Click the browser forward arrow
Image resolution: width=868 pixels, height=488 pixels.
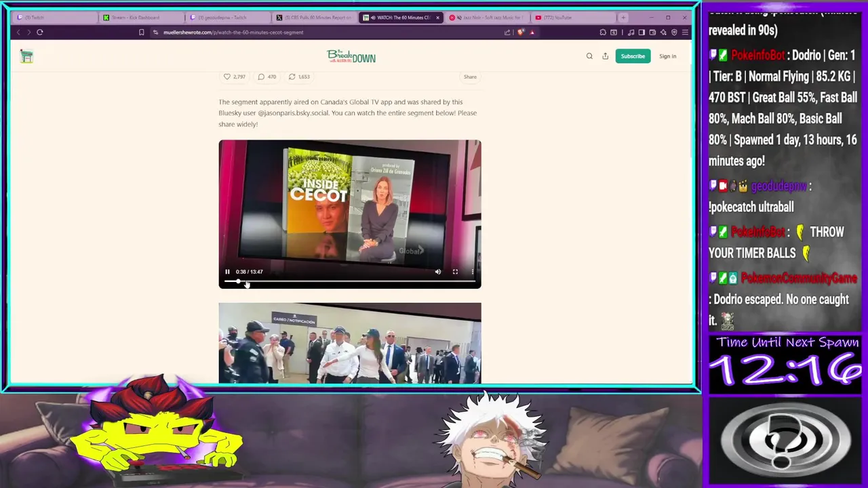[28, 32]
